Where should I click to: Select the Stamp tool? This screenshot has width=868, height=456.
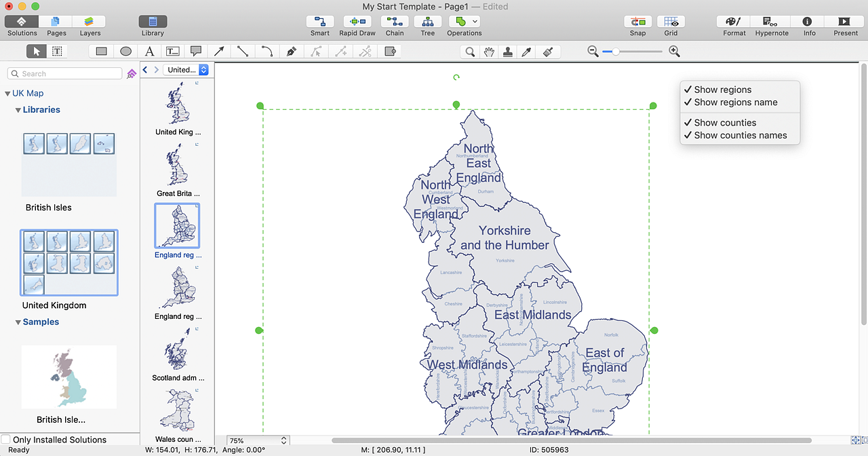[508, 51]
